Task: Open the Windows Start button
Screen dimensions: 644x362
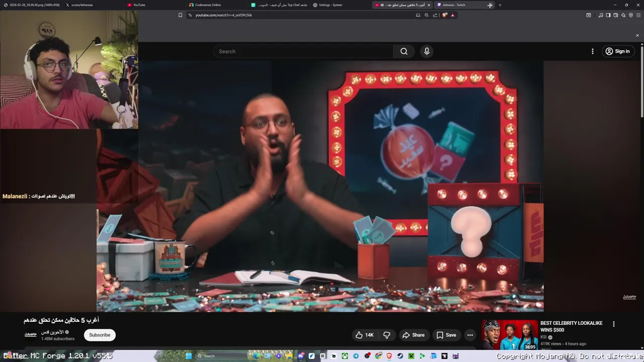Action: 189,356
